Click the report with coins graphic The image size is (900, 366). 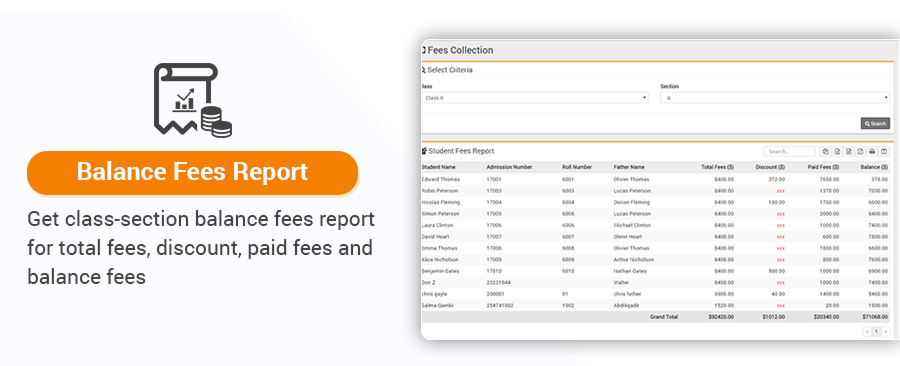pyautogui.click(x=192, y=100)
